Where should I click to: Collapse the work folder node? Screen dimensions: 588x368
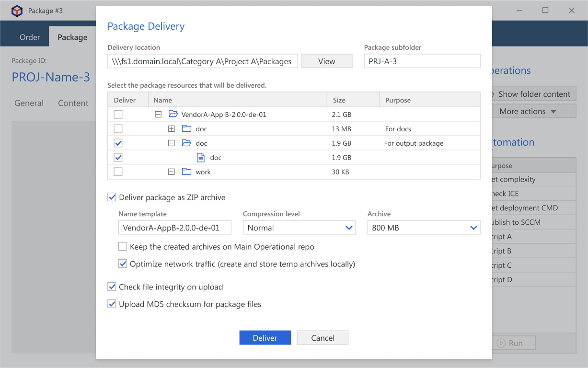(x=172, y=172)
